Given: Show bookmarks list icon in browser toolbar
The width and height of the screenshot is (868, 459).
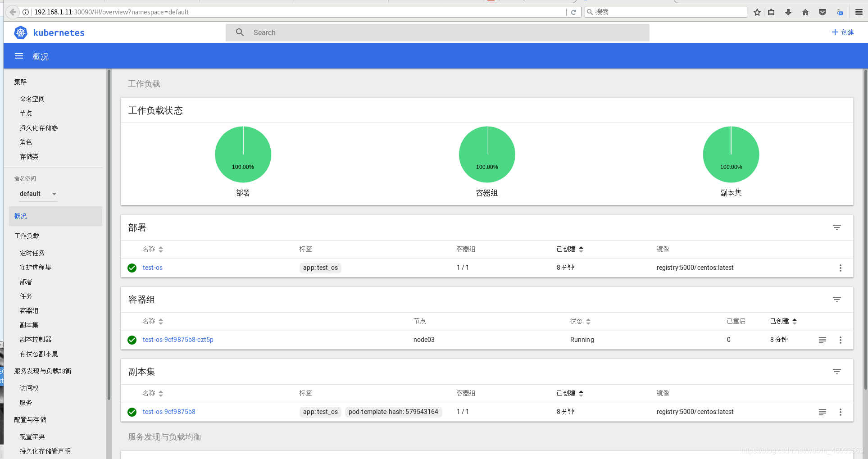Looking at the screenshot, I should click(x=771, y=12).
